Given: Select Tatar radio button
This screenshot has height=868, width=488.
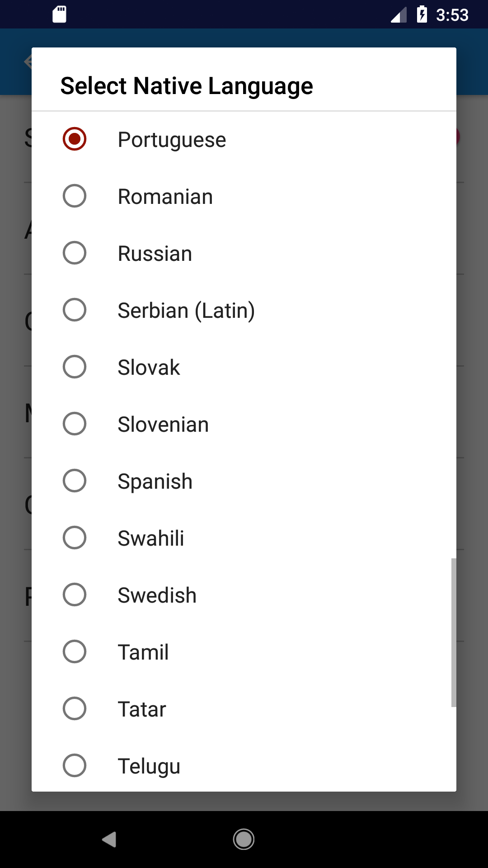Looking at the screenshot, I should (x=75, y=708).
